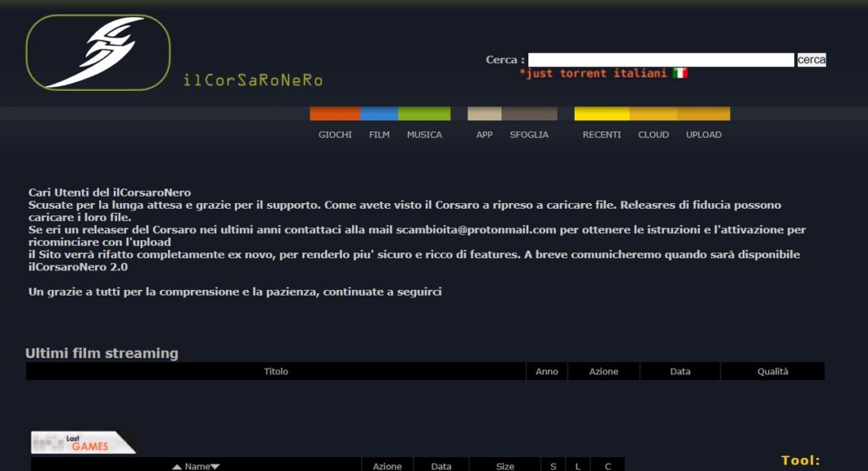Click the just torrent italiani text
Viewport: 868px width, 471px height.
(593, 73)
